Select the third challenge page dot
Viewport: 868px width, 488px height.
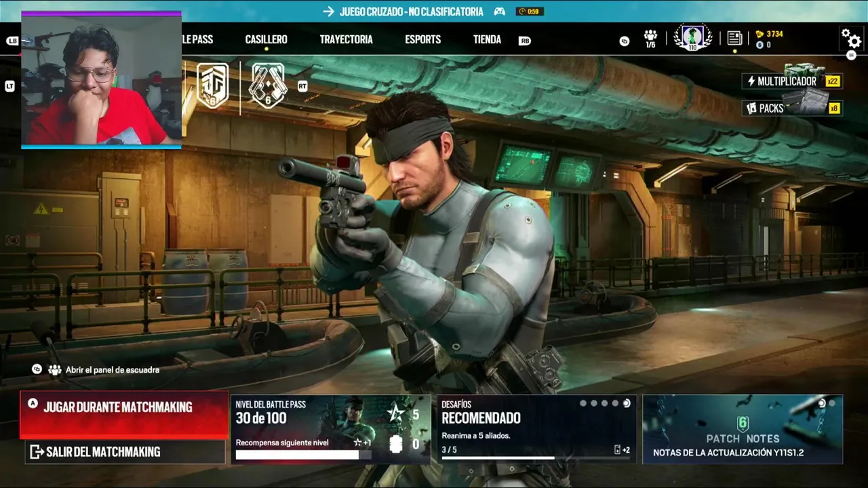(x=605, y=403)
